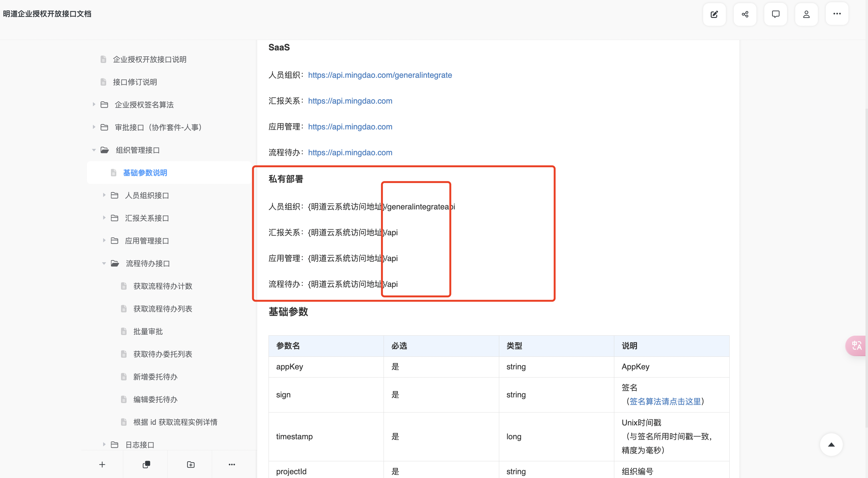Select the 批量审批 page
The width and height of the screenshot is (868, 478).
148,332
